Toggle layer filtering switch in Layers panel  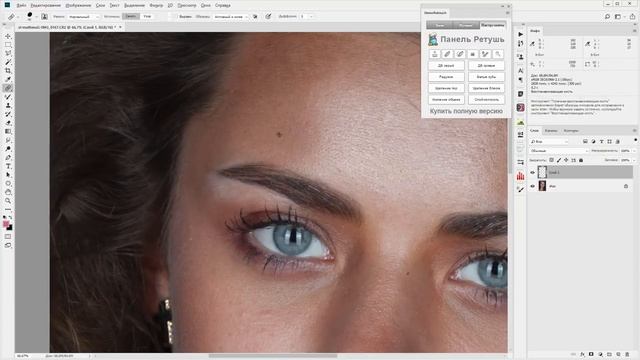click(x=636, y=141)
